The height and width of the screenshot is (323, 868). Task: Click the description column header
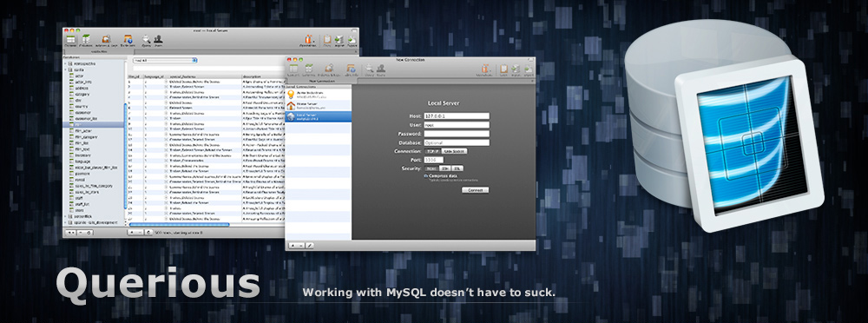[x=264, y=76]
